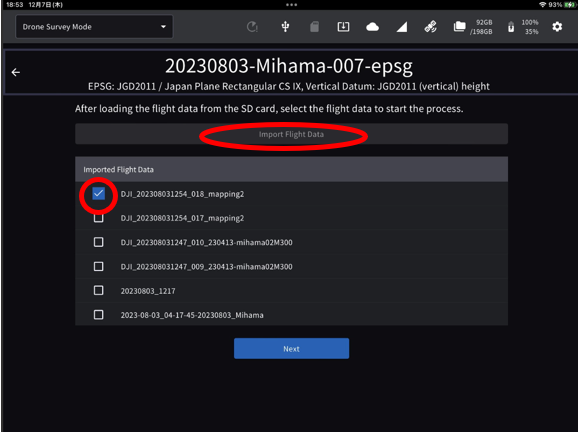Image resolution: width=578 pixels, height=432 pixels.
Task: Click the device battery icon
Action: tap(511, 27)
